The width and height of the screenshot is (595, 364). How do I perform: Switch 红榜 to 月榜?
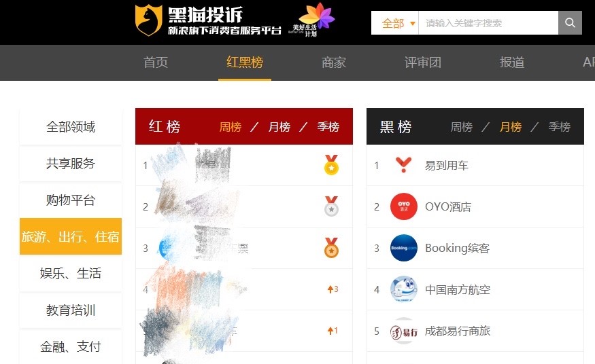[279, 126]
